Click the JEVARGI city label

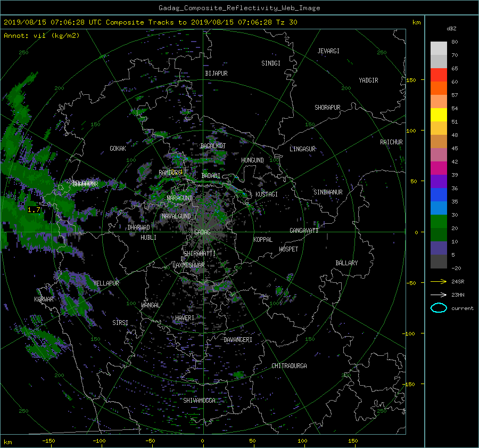[328, 51]
